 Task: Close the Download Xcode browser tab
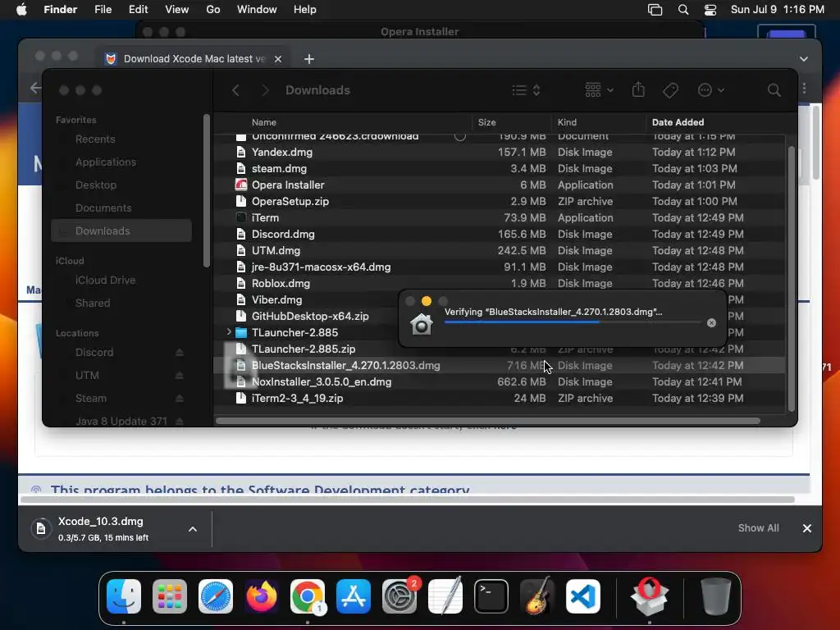coord(278,59)
